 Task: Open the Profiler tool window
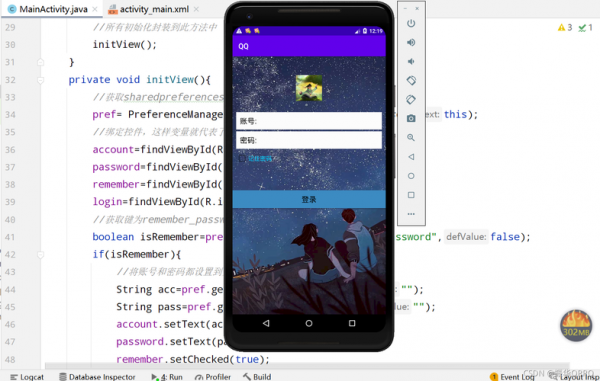tap(213, 377)
